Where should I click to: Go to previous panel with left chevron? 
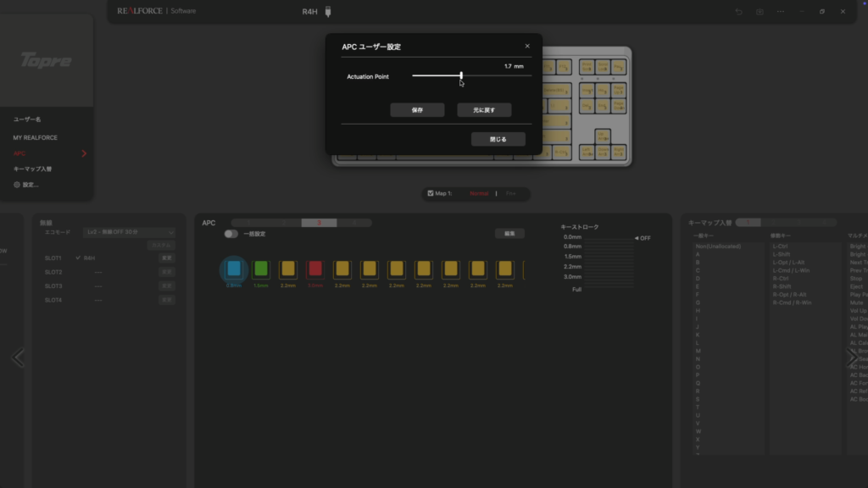tap(17, 358)
